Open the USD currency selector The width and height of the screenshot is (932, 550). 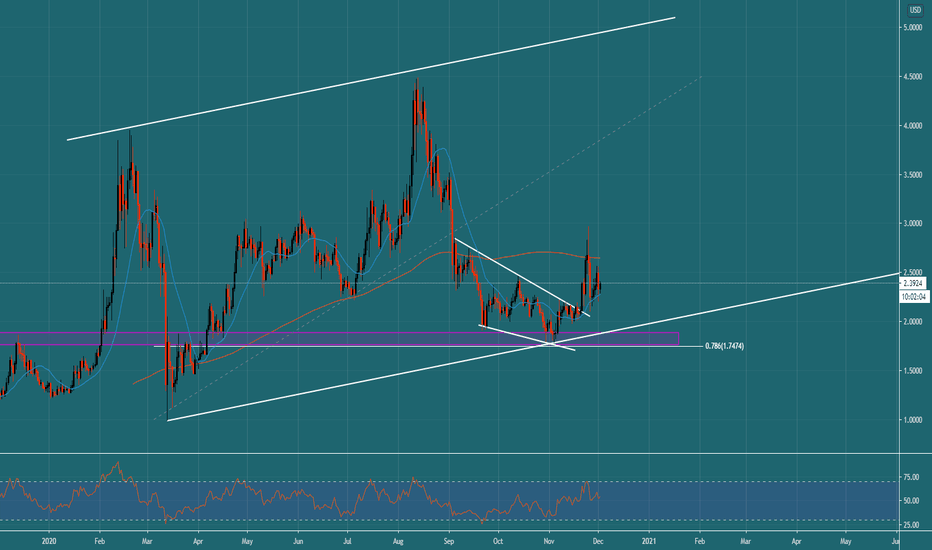click(915, 10)
